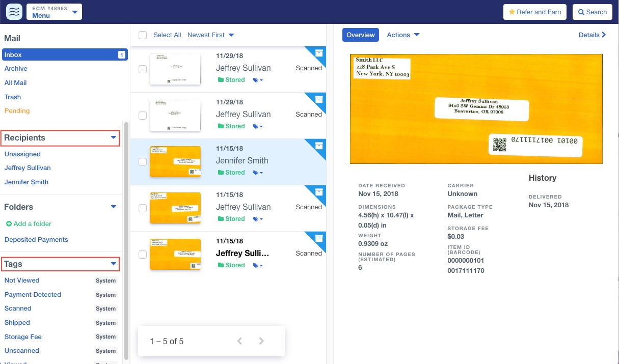The height and width of the screenshot is (364, 619).
Task: Open the bold Jeffrey Sulli… envelope thumbnail
Action: point(175,255)
